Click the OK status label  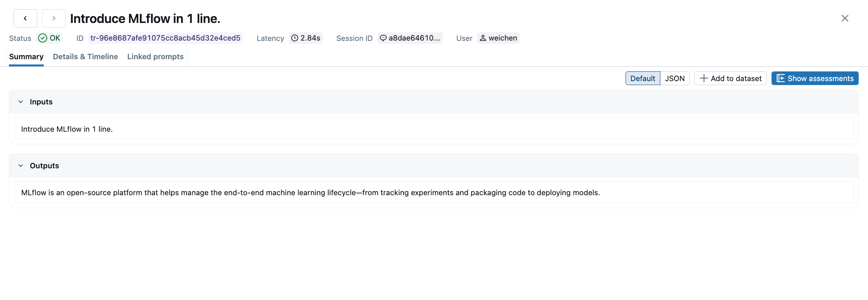click(55, 38)
